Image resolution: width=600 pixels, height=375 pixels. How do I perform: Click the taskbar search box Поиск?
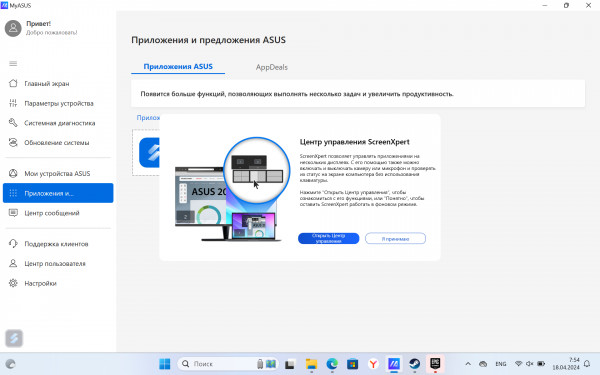point(228,364)
